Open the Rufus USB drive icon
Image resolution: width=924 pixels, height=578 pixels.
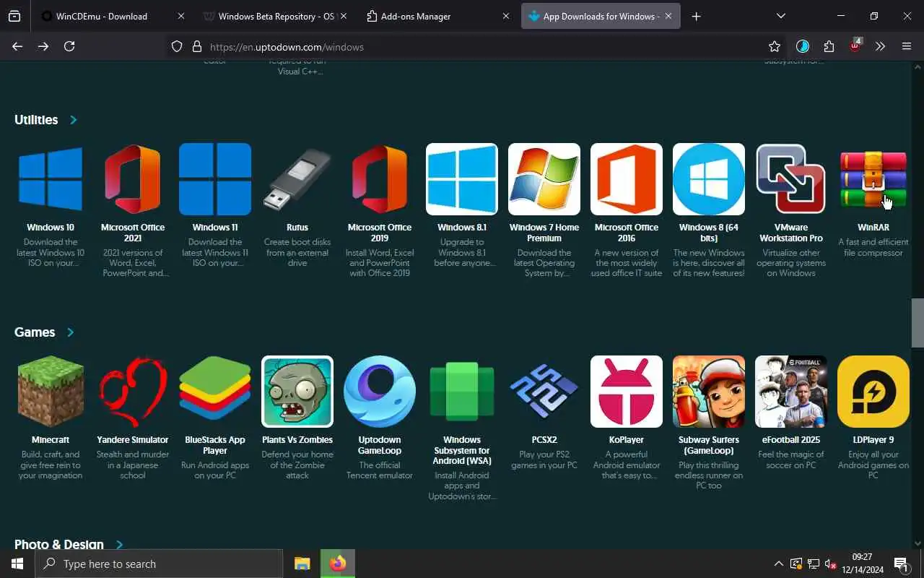point(297,179)
